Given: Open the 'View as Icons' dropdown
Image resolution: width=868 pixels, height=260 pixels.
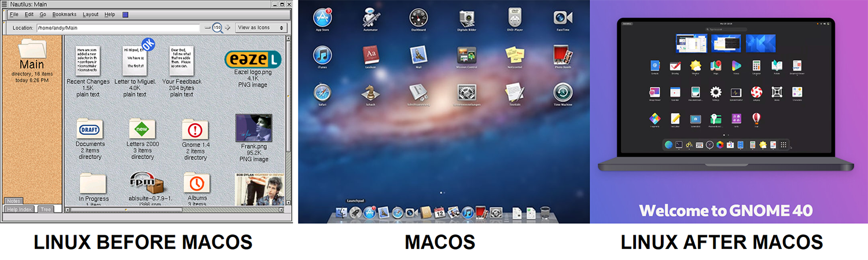Looking at the screenshot, I should coord(261,28).
